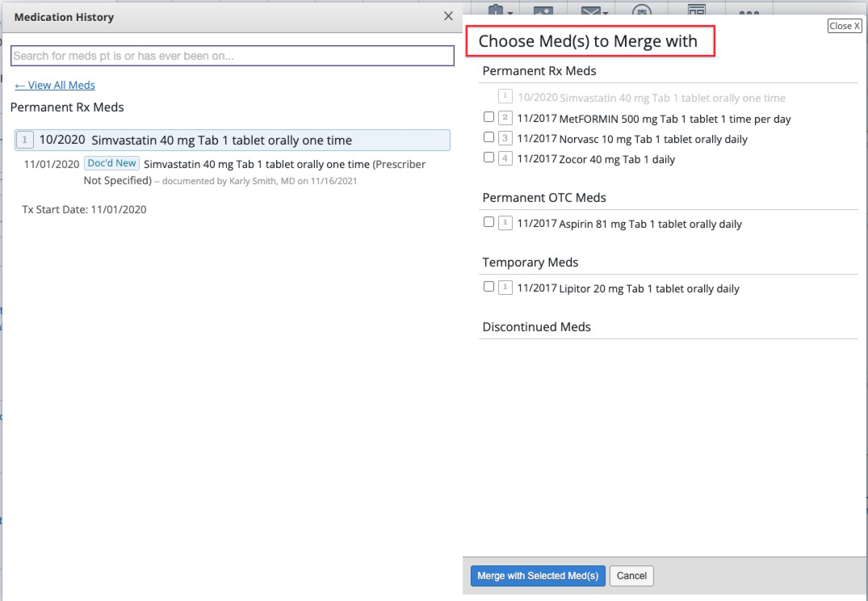This screenshot has height=601, width=868.
Task: Select the Norvasc 10 mg checkbox
Action: tap(489, 137)
